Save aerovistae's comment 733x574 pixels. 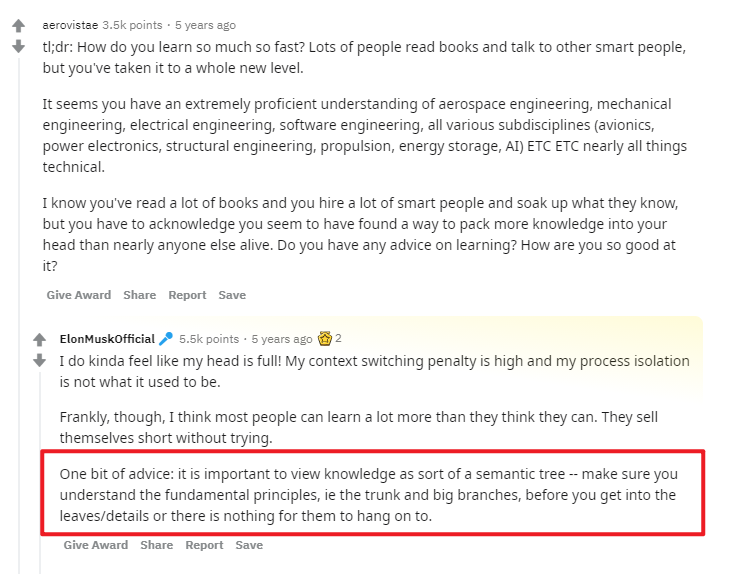232,295
